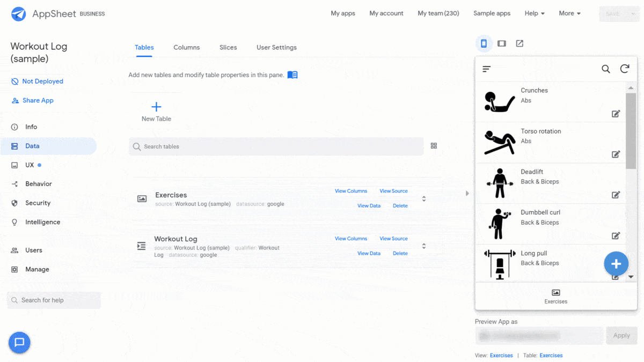Open the Deadlift exercise thumbnail
The width and height of the screenshot is (644, 362).
pyautogui.click(x=499, y=183)
